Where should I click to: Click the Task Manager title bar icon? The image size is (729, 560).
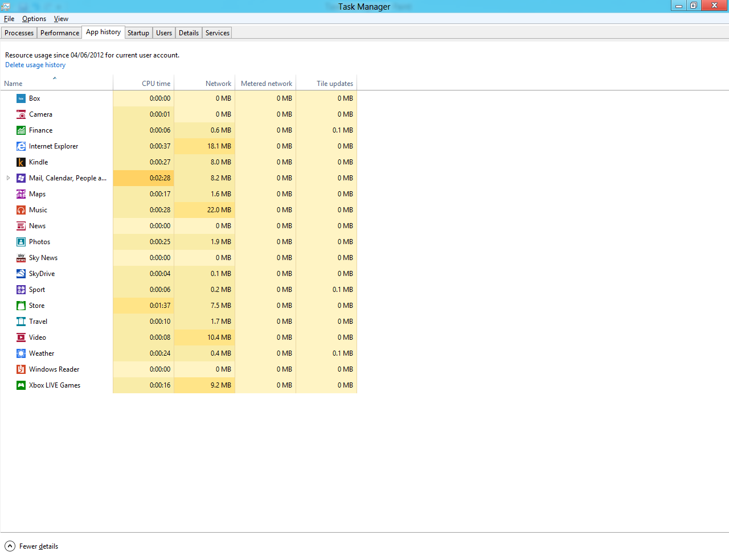6,6
